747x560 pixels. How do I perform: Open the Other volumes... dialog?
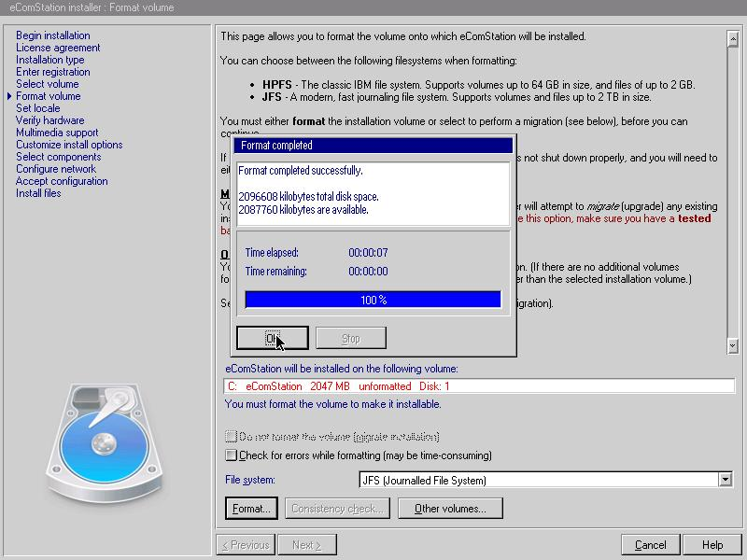tap(450, 509)
